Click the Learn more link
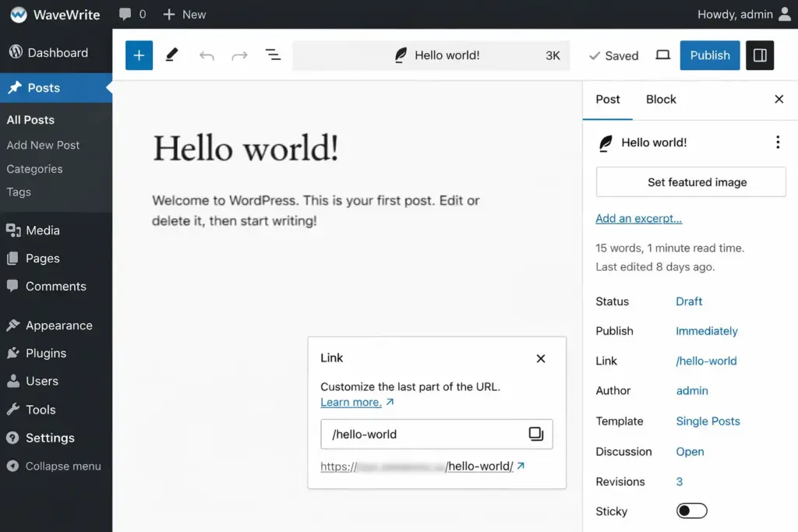This screenshot has width=798, height=532. tap(351, 403)
